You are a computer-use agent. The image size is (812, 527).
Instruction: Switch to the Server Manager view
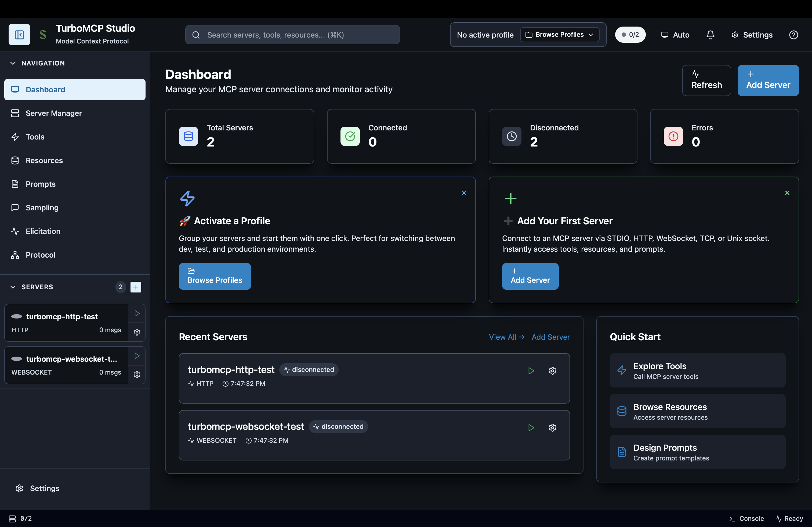53,113
